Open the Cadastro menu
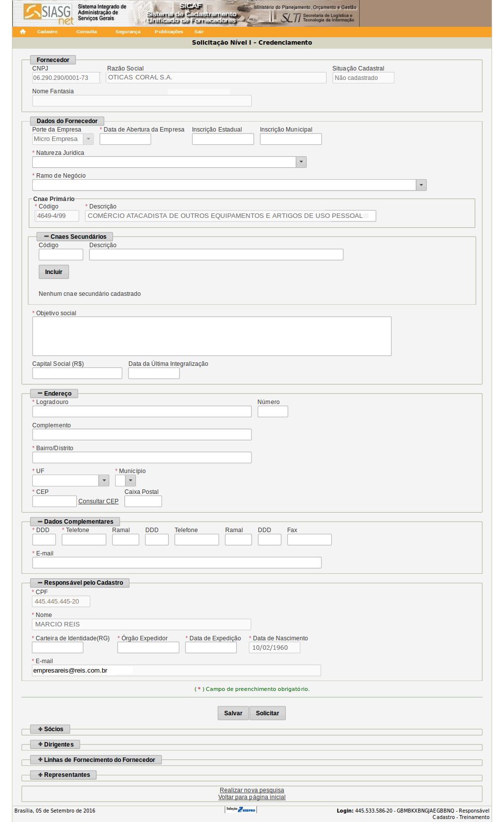 click(47, 32)
